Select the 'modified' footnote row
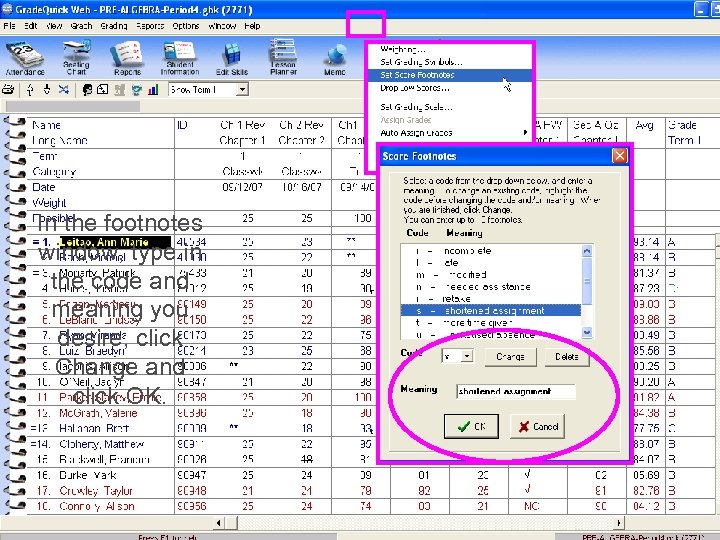The height and width of the screenshot is (540, 720). point(491,275)
